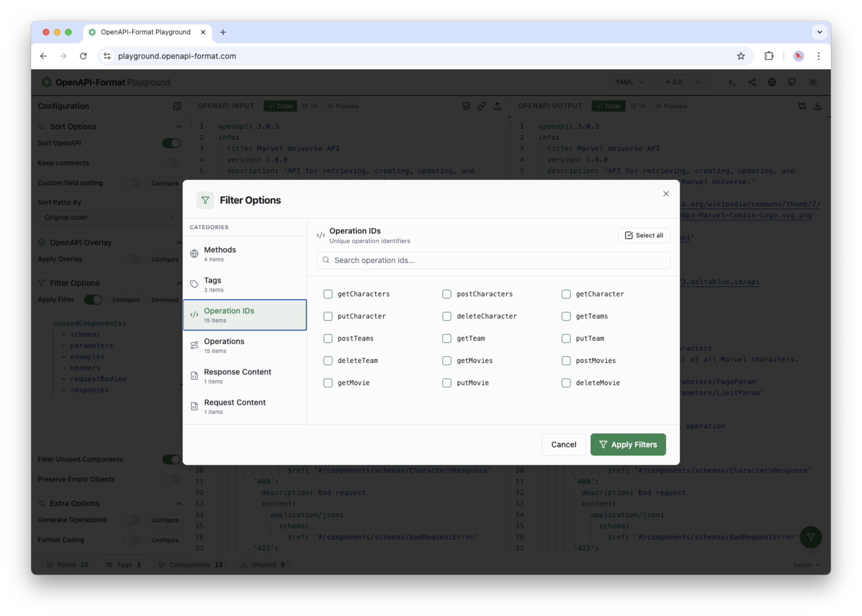Viewport: 862px width, 616px height.
Task: Click the link/URL import icon on the input panel
Action: pos(482,106)
